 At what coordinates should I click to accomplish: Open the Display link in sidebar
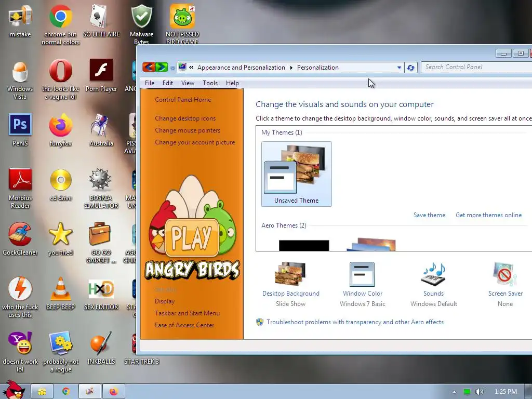(x=165, y=301)
